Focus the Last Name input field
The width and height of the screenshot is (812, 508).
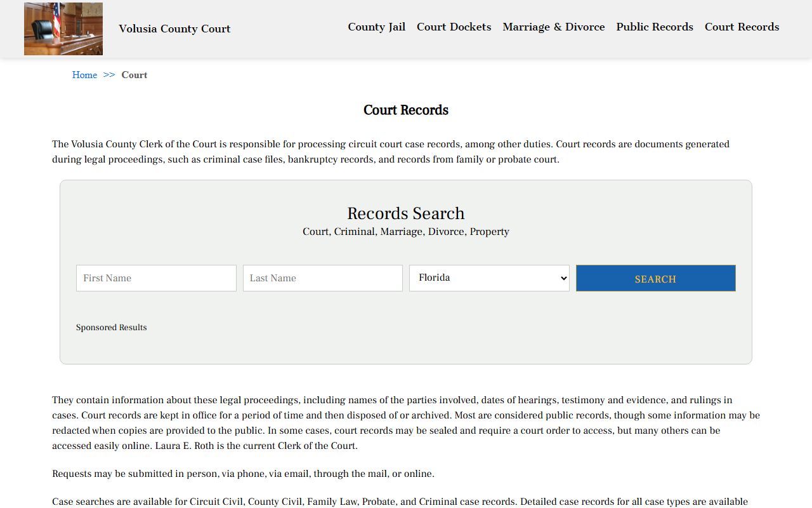[x=323, y=278]
